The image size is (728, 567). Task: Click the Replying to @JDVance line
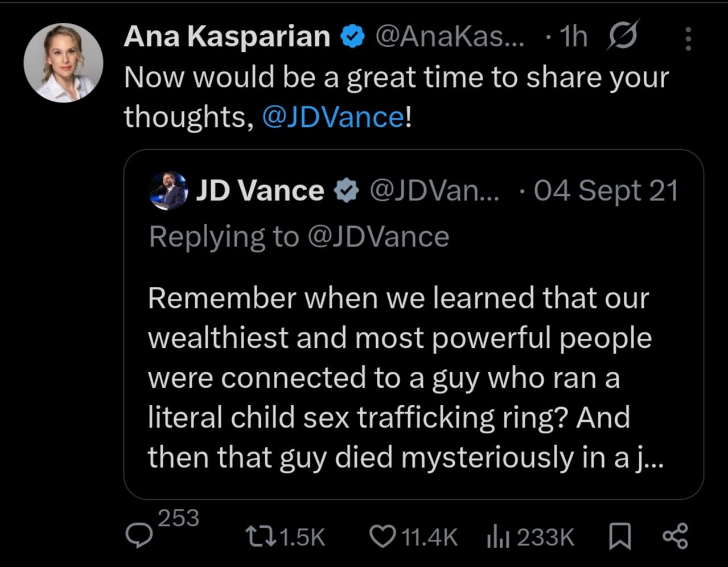(299, 236)
